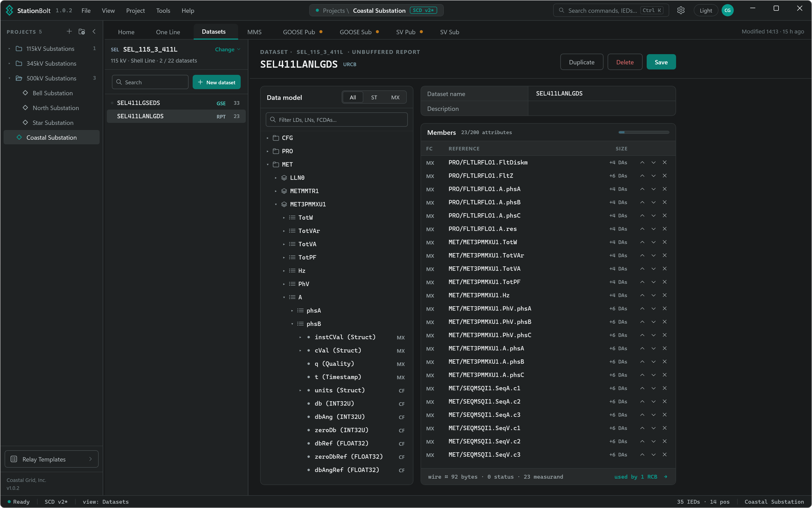The height and width of the screenshot is (508, 812).
Task: Open the Change IED dropdown
Action: click(x=228, y=49)
